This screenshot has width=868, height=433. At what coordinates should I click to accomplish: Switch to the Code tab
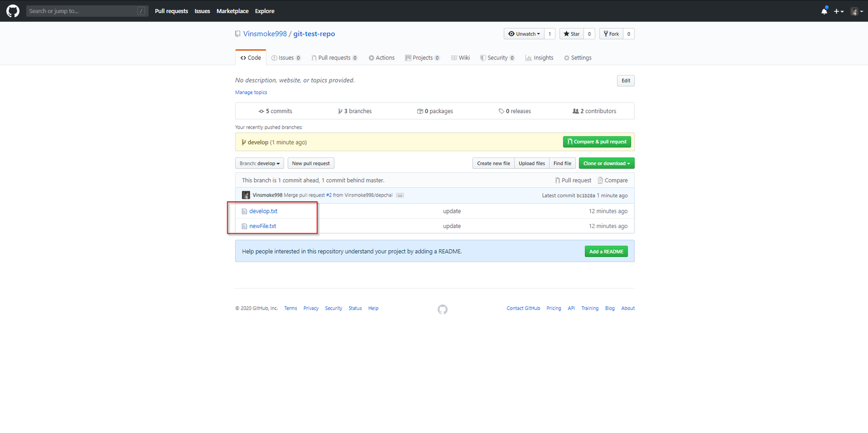[250, 58]
